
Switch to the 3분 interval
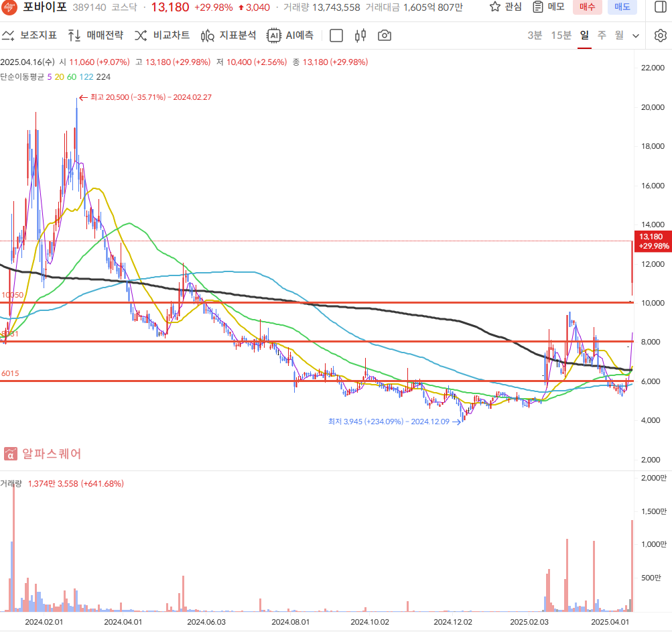click(535, 35)
